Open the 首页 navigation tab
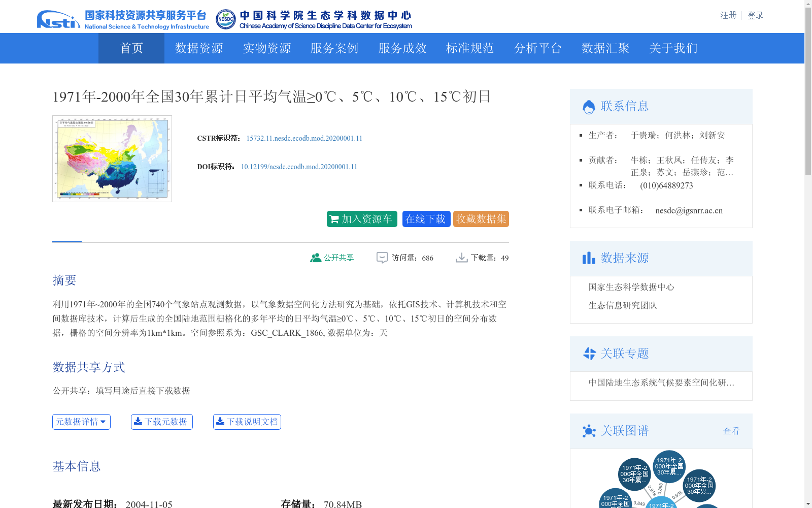The width and height of the screenshot is (812, 508). click(131, 48)
